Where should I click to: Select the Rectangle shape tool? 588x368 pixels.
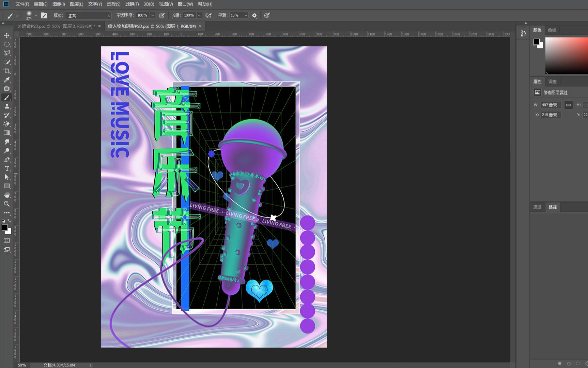(7, 186)
